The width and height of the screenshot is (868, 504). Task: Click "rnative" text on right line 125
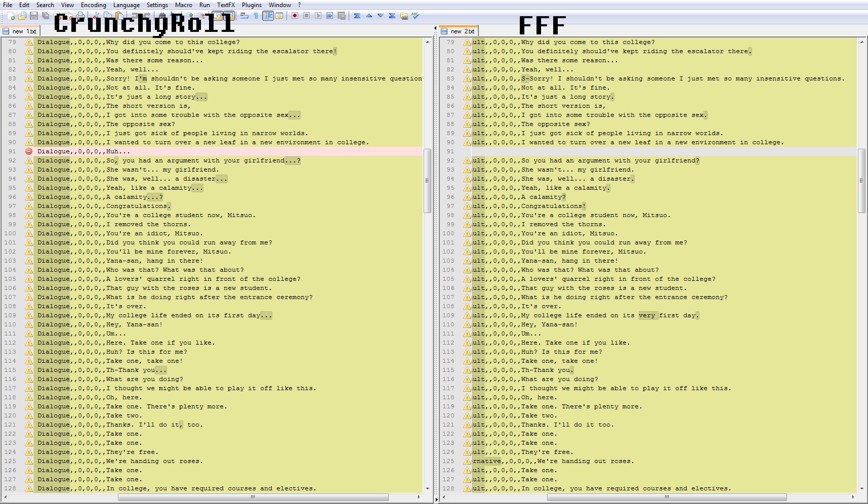487,461
